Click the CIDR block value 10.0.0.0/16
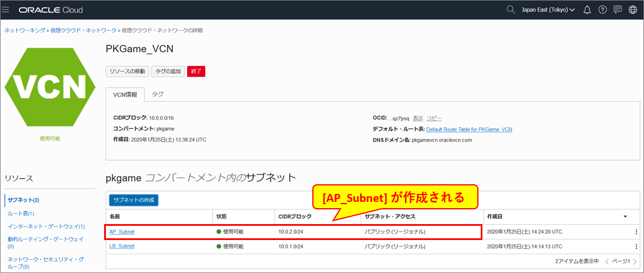The image size is (644, 273). (162, 118)
